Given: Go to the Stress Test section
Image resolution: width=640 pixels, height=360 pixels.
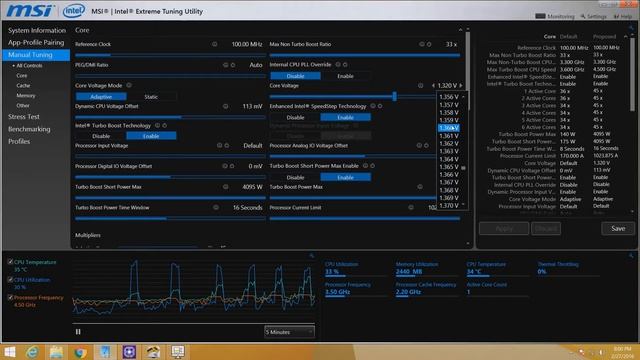Looking at the screenshot, I should coord(24,117).
